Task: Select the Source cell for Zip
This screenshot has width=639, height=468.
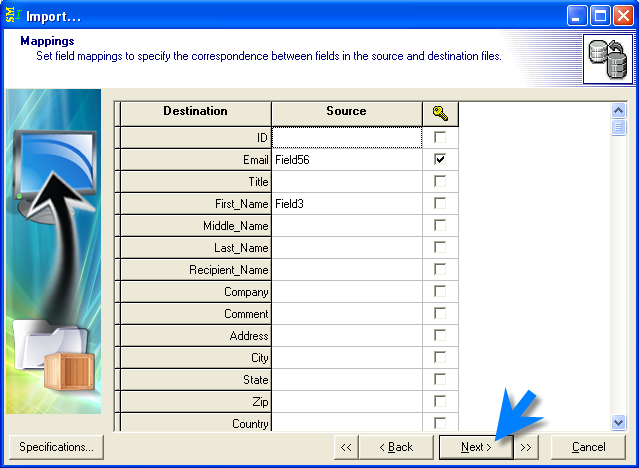Action: coord(347,402)
